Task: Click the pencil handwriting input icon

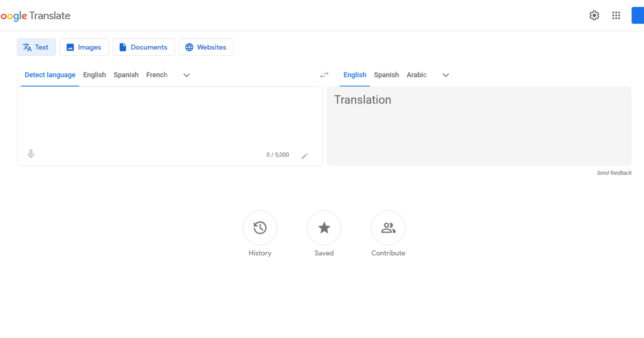Action: point(305,156)
